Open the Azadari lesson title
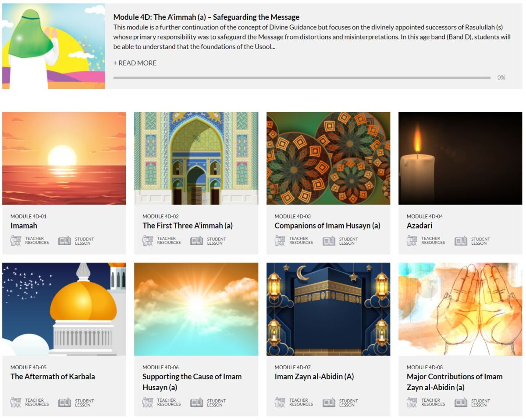 pos(419,226)
